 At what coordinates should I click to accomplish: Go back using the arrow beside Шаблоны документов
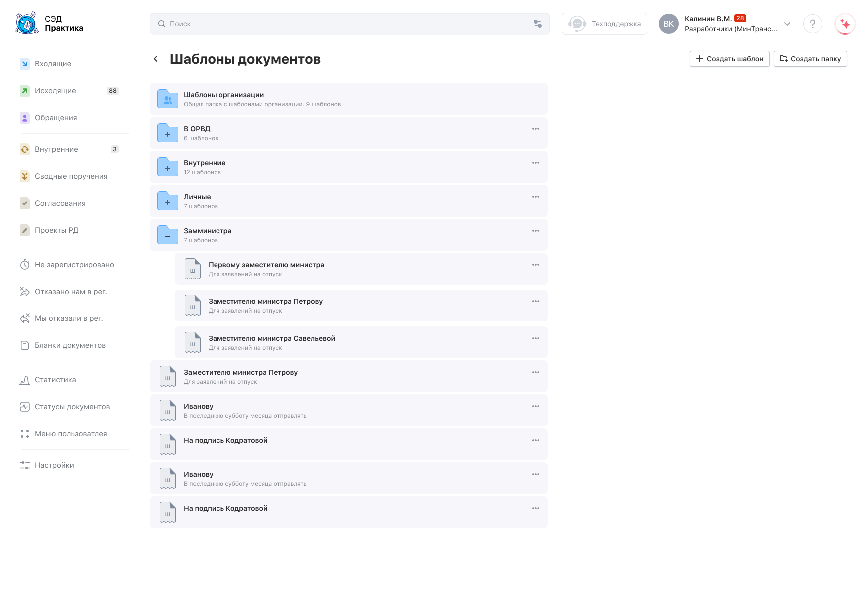pyautogui.click(x=156, y=59)
